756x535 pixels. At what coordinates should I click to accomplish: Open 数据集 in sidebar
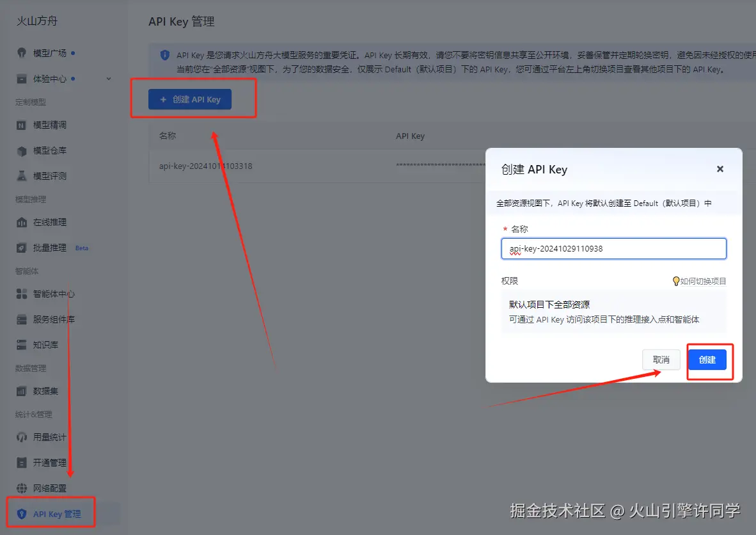[x=45, y=391]
